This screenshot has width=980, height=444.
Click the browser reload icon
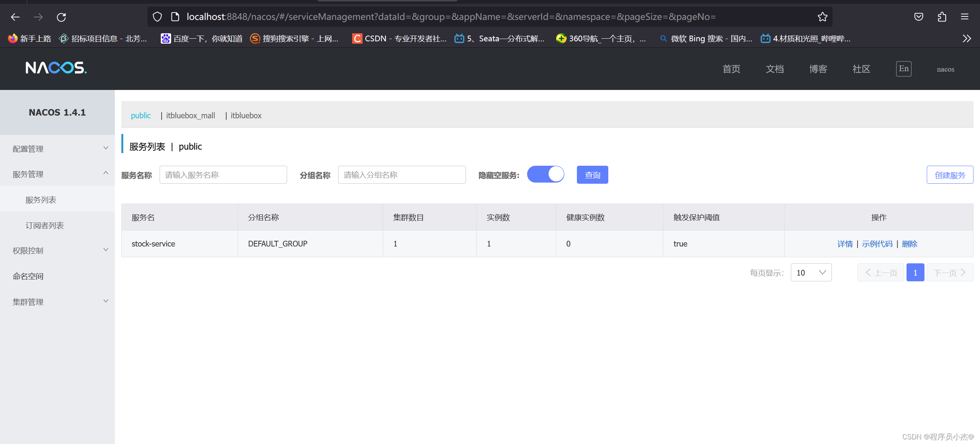click(61, 17)
